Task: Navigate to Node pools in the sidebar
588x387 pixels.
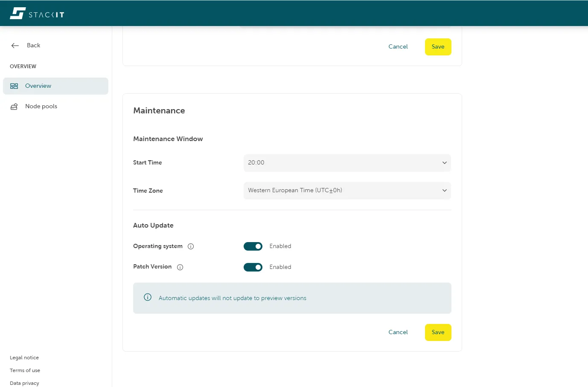Action: pyautogui.click(x=41, y=106)
